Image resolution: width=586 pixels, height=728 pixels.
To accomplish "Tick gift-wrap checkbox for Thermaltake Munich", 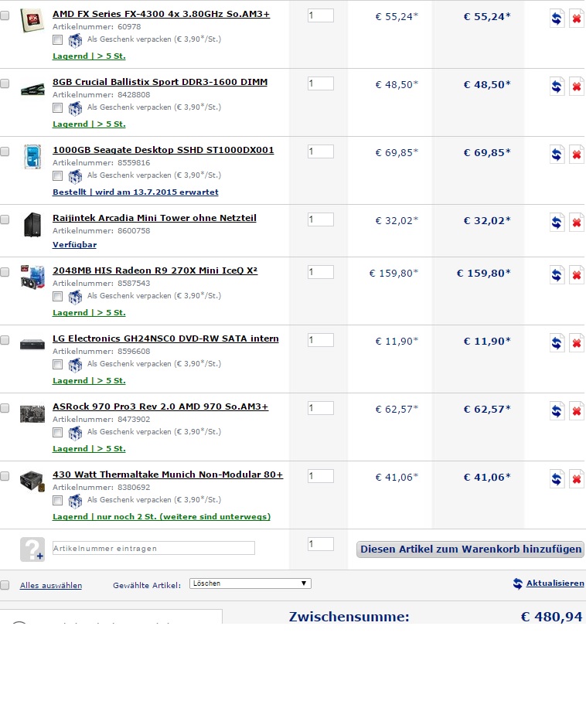I will click(57, 501).
